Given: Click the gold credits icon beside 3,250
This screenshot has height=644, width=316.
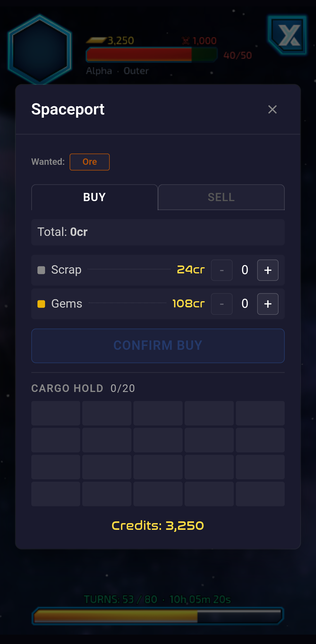Looking at the screenshot, I should click(97, 41).
